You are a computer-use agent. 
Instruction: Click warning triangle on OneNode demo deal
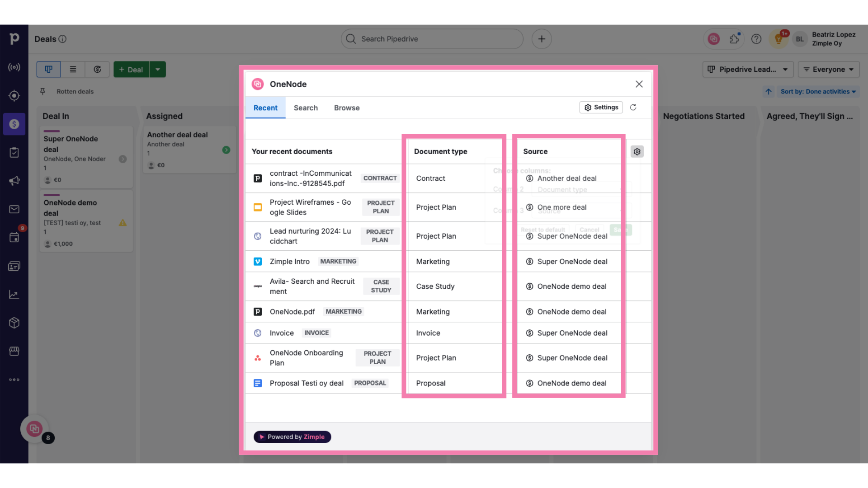(x=123, y=222)
